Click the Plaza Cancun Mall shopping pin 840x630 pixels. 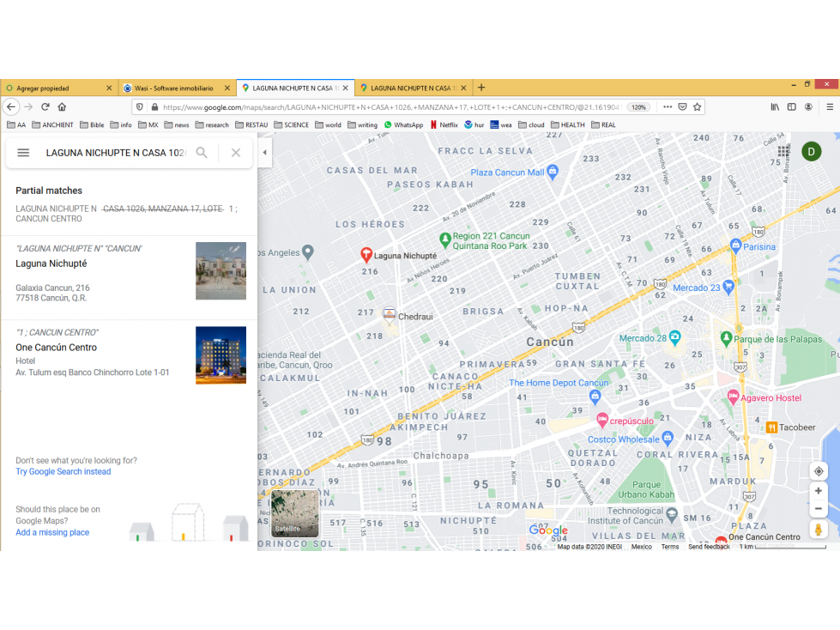(553, 172)
